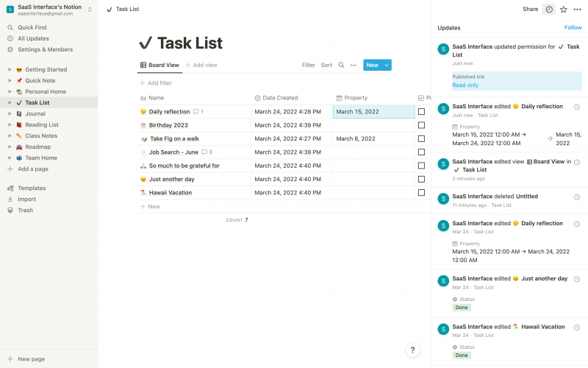Click the Import download icon
The image size is (588, 368).
click(10, 199)
